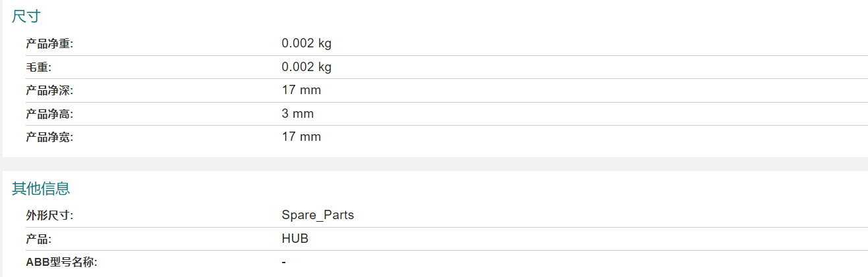868x277 pixels.
Task: Click the 其他信息 section heading
Action: tap(41, 189)
